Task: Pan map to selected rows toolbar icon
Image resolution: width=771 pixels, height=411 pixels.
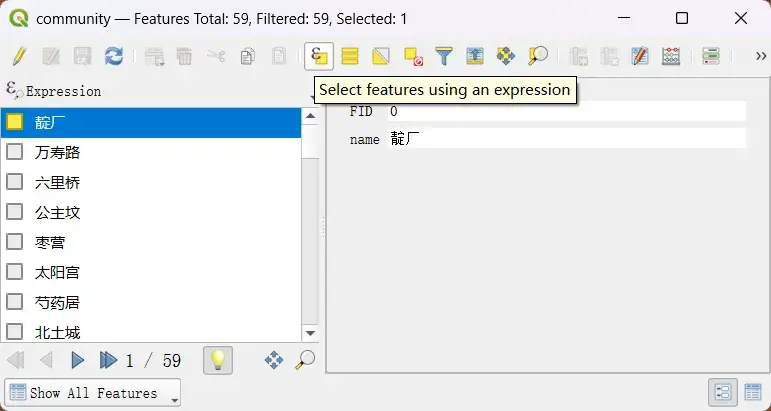Action: point(506,56)
